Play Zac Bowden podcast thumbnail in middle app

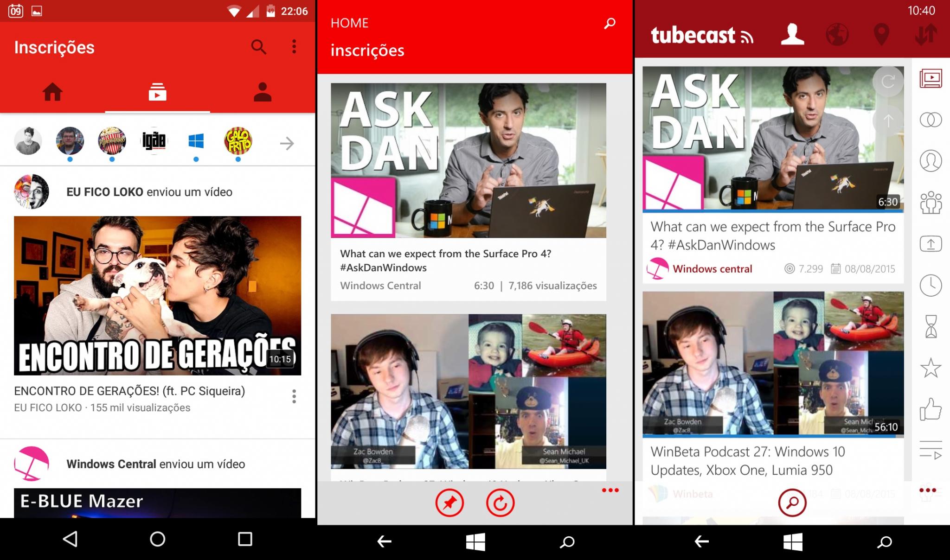tap(469, 392)
